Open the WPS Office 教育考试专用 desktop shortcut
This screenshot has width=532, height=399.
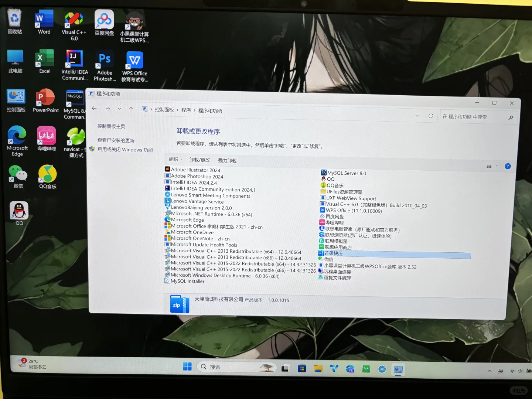coord(135,66)
